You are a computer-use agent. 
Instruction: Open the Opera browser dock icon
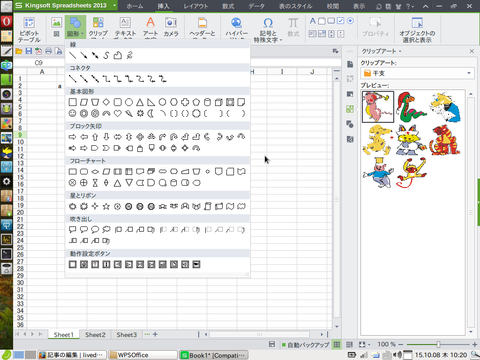pyautogui.click(x=6, y=22)
